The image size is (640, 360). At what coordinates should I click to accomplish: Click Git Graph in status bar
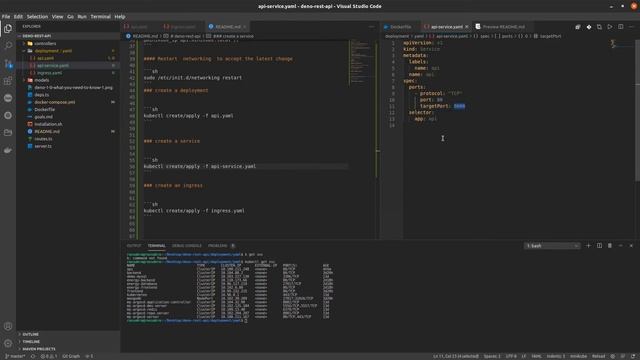coord(71,356)
